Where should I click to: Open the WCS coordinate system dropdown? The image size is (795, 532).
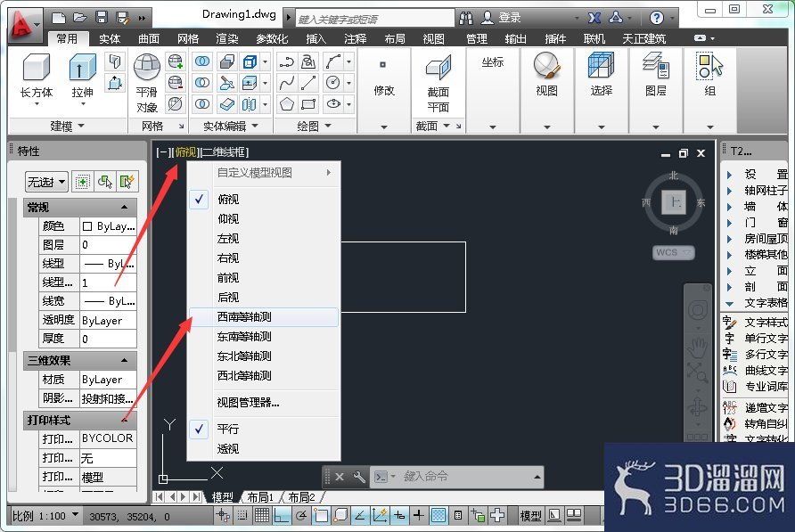tap(673, 252)
